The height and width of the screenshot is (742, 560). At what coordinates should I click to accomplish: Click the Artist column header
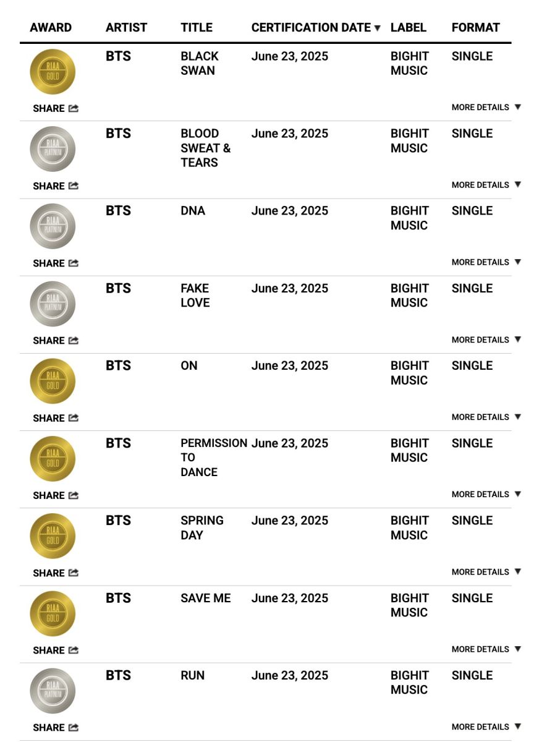tap(127, 28)
